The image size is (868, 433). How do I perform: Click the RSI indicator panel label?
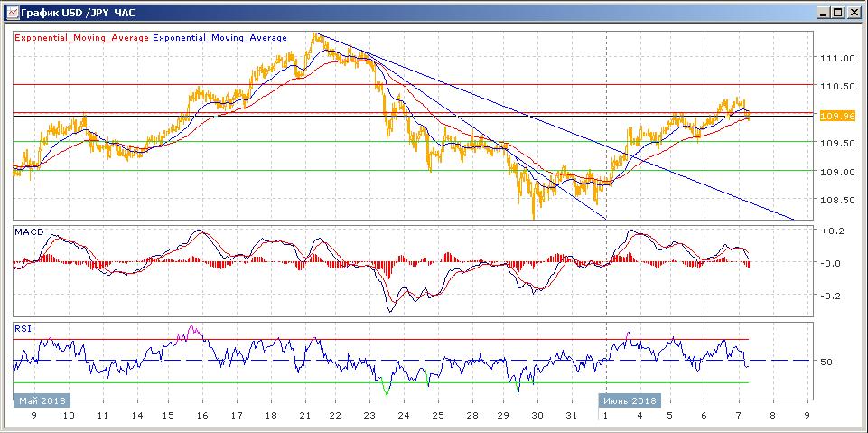click(x=23, y=329)
